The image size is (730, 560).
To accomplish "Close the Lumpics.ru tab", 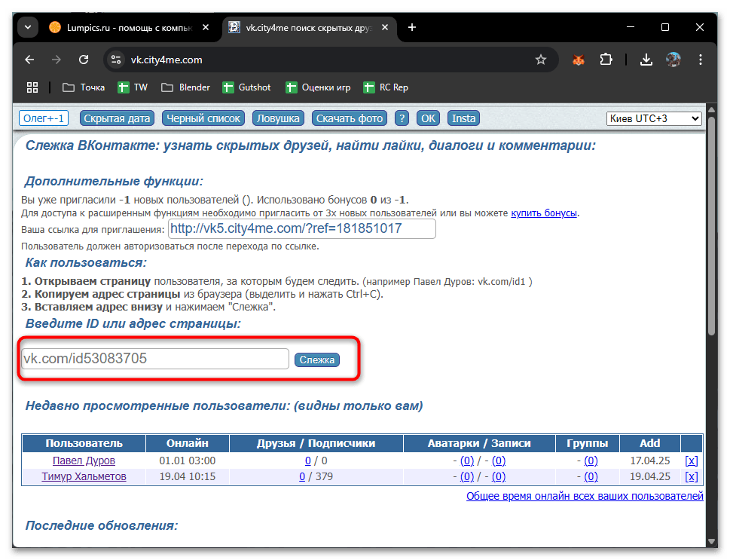I will [206, 27].
